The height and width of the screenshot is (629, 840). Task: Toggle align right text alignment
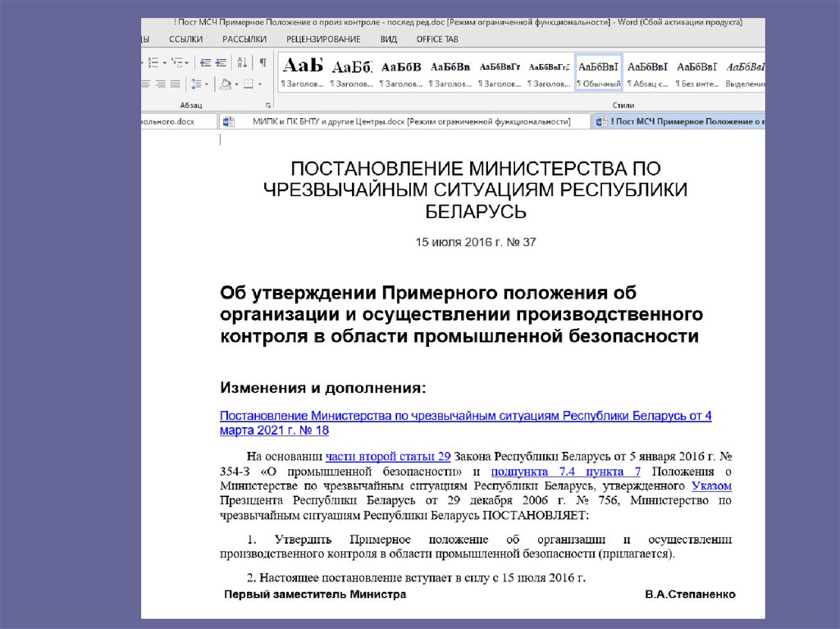[160, 84]
